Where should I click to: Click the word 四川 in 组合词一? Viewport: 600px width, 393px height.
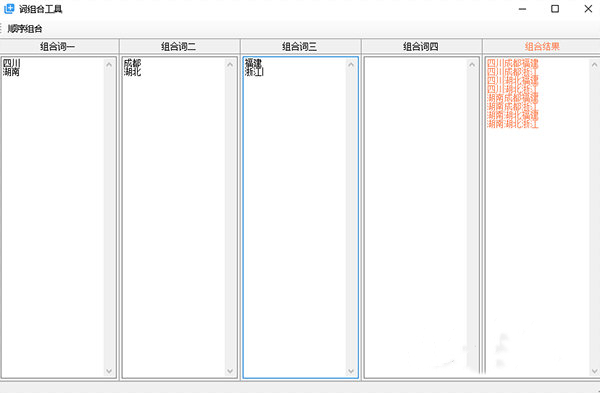(x=11, y=63)
